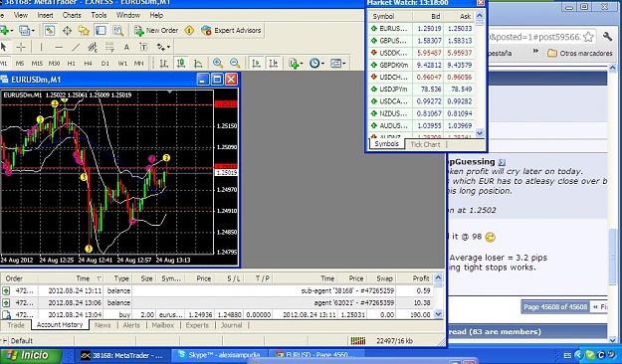Select the H1 timeframe
Screen dimensions: 622x364
[x=71, y=64]
